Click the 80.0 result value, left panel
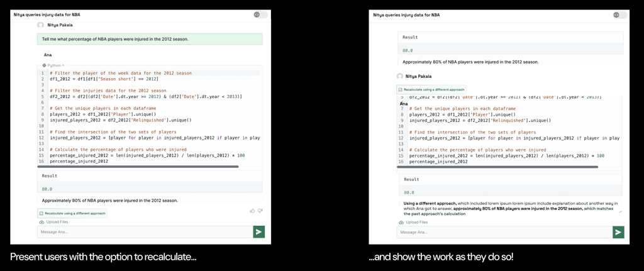Viewport: 644px width, 271px height. tap(47, 189)
